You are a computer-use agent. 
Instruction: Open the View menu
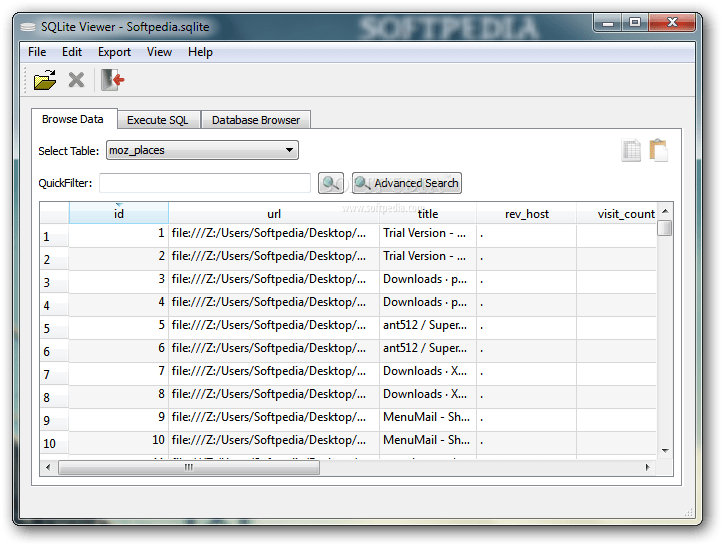159,52
